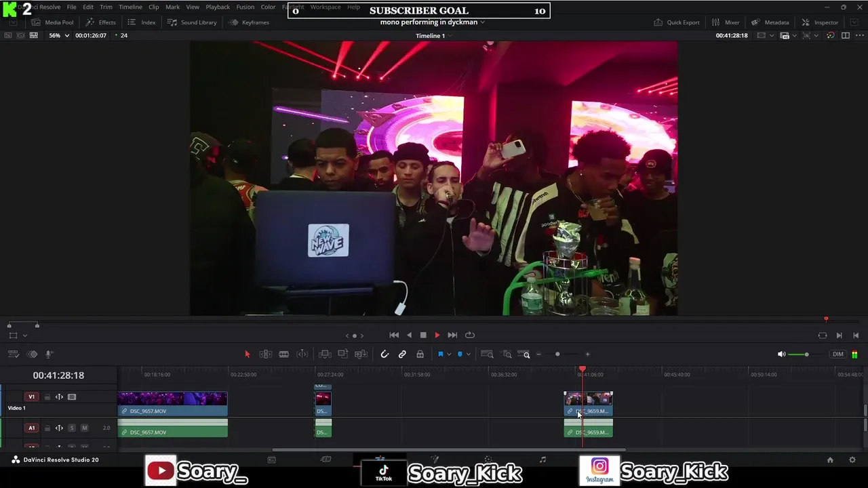Viewport: 868px width, 488px height.
Task: Disable the Video 1 track filmstrip icon
Action: click(72, 397)
